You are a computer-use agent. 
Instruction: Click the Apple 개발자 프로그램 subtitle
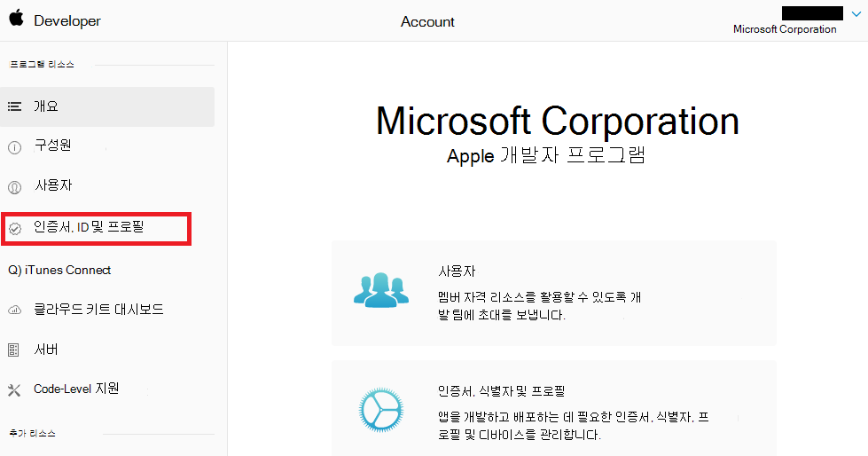(x=546, y=155)
